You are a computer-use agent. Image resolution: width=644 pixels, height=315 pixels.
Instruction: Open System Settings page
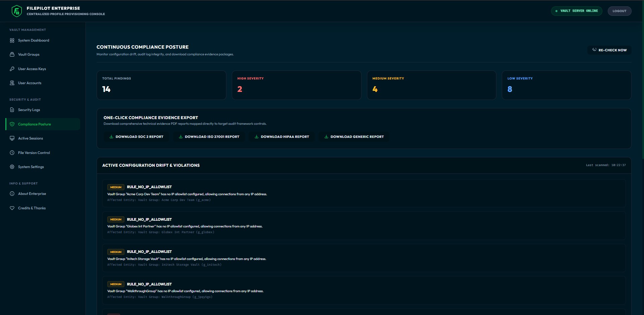tap(43, 167)
